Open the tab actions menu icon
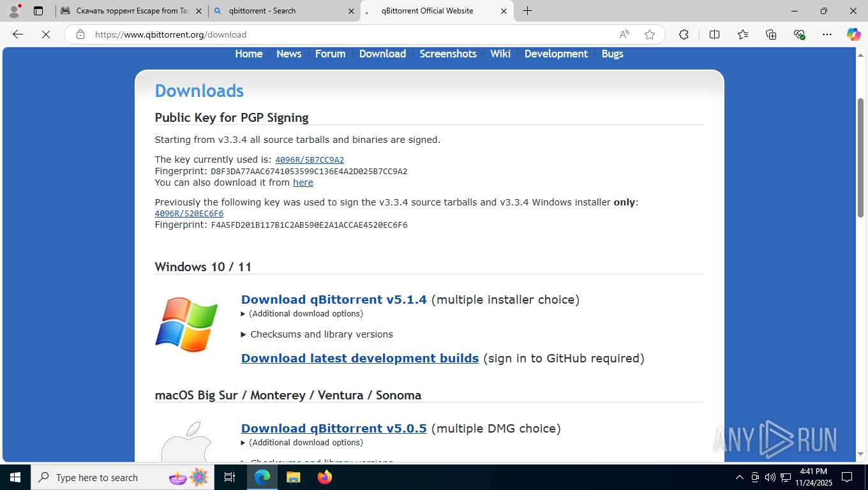Viewport: 868px width, 490px height. [38, 11]
